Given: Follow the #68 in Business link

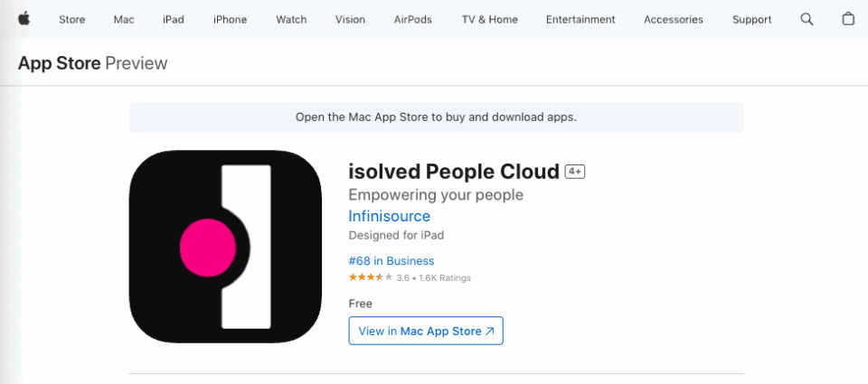Looking at the screenshot, I should (x=391, y=261).
